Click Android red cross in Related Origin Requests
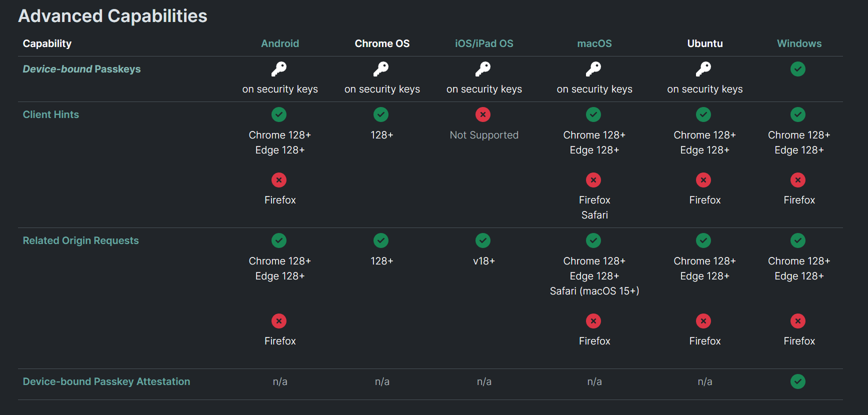The height and width of the screenshot is (415, 868). click(x=279, y=321)
